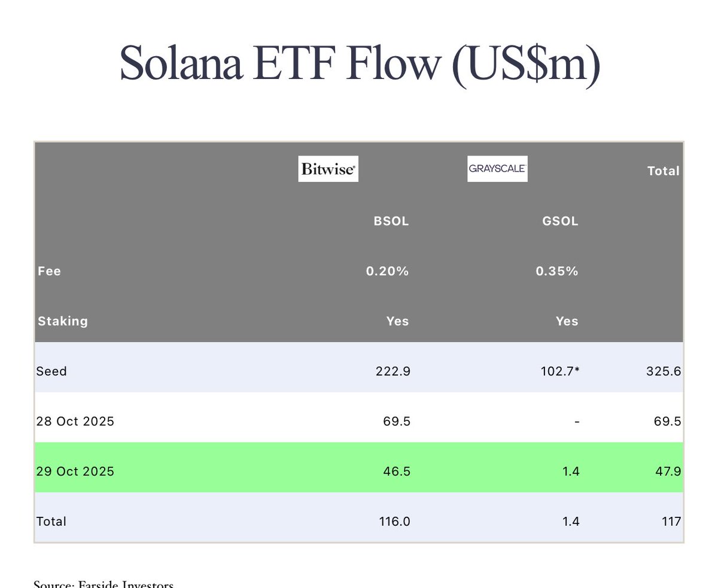
Task: Click the 102.7* Grayscale seed value
Action: coord(559,371)
